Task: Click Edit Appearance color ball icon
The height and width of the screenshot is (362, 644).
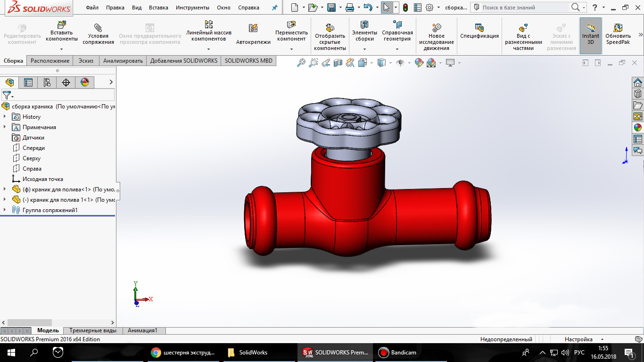Action: point(419,63)
